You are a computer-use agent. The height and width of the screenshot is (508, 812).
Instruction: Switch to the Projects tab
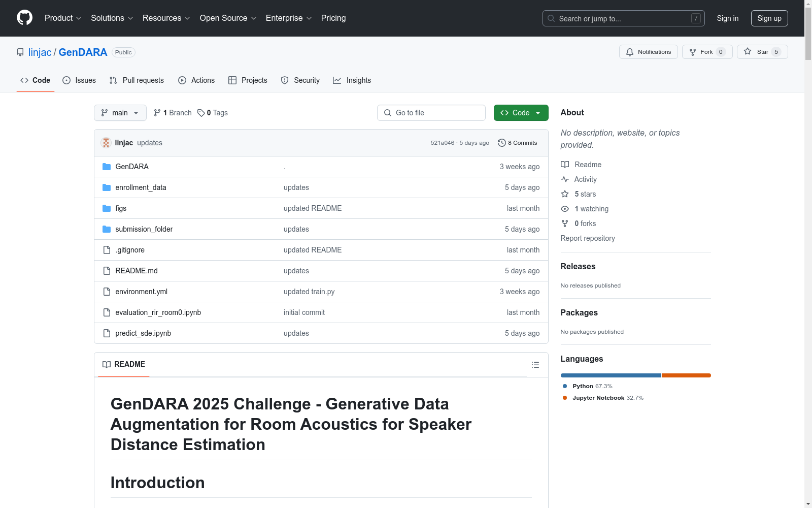pyautogui.click(x=248, y=80)
